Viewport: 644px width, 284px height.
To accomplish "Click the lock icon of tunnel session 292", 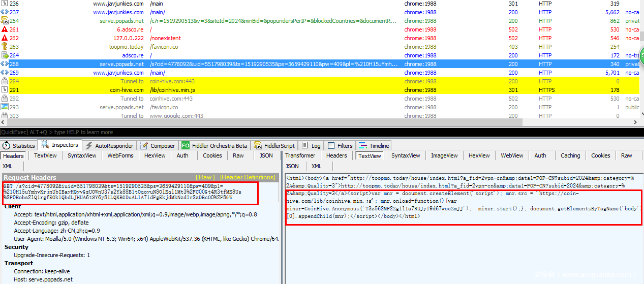I will [5, 99].
